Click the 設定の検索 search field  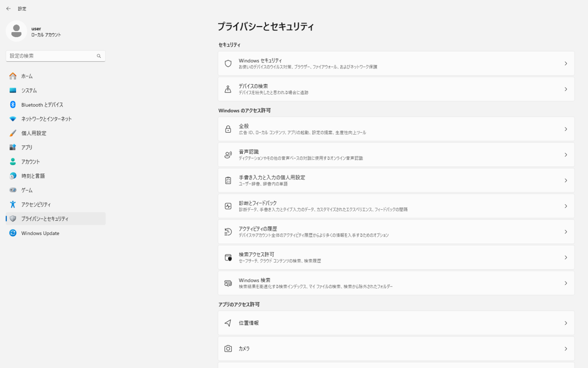click(52, 56)
